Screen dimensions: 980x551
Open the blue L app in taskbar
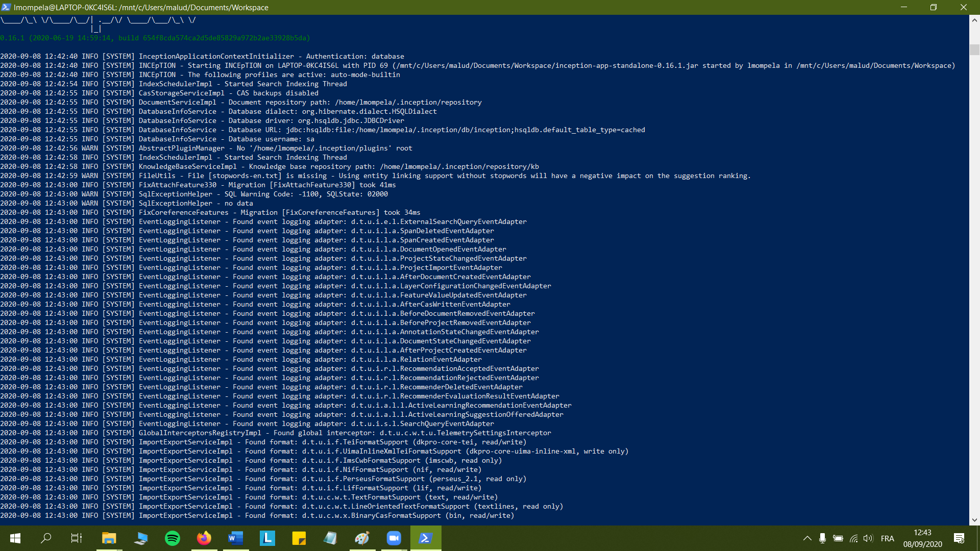[x=267, y=538]
